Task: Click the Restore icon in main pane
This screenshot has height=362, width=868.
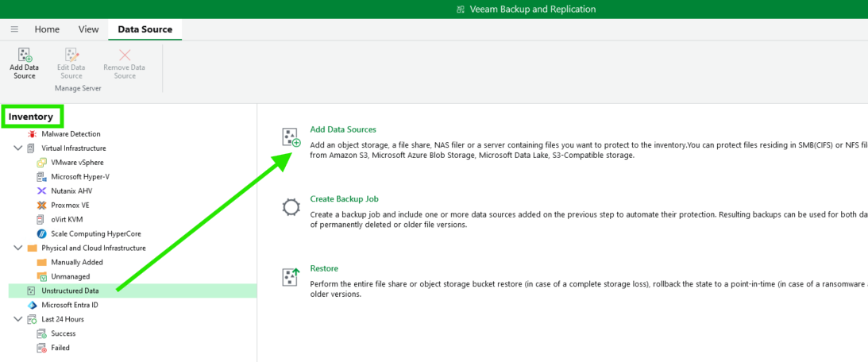Action: 291,277
